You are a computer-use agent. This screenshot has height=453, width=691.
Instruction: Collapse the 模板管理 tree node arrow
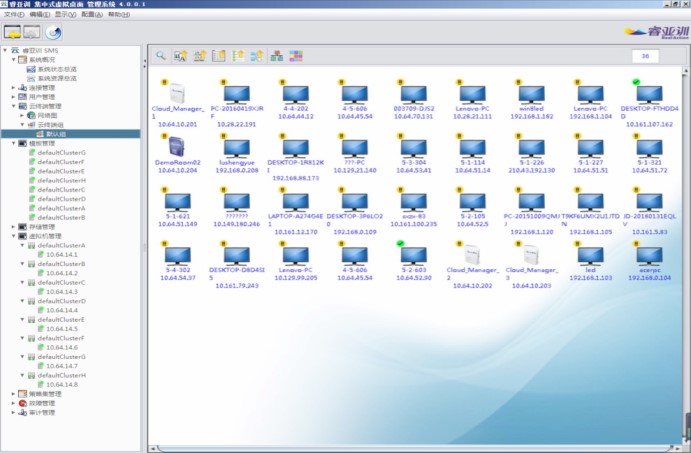(14, 143)
